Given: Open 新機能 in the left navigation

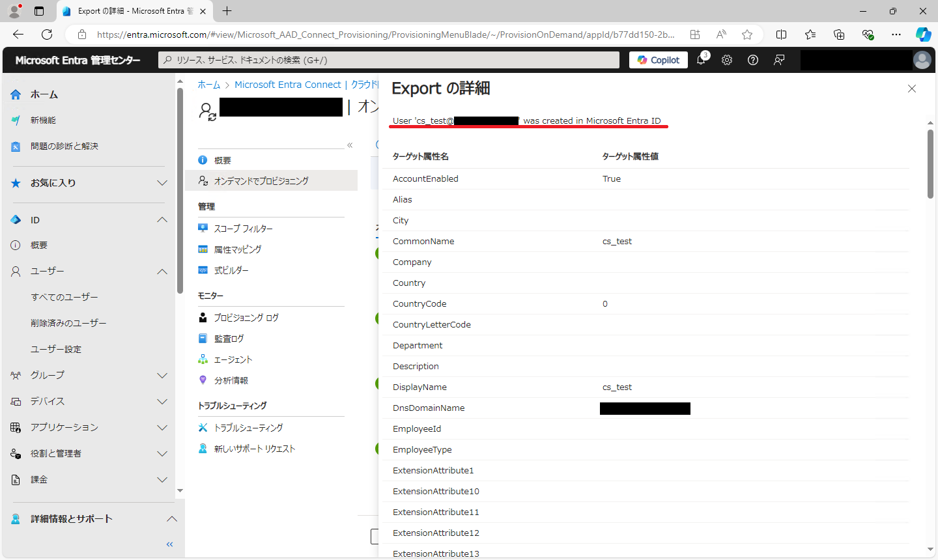Looking at the screenshot, I should (43, 120).
